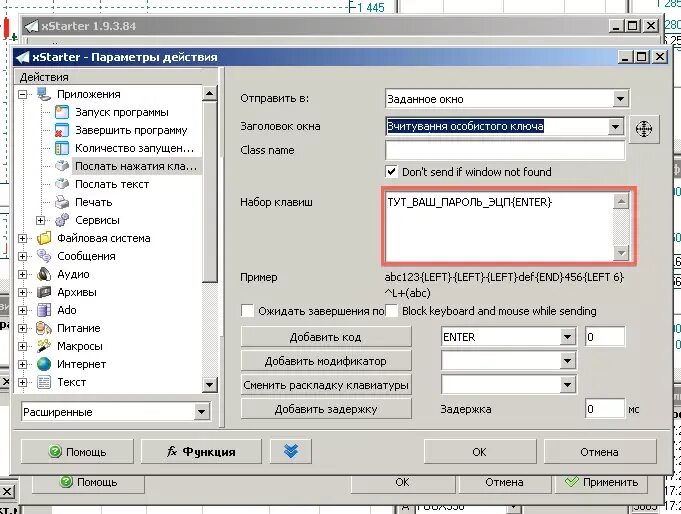Click the Послать текст icon
This screenshot has width=681, height=514.
click(62, 184)
